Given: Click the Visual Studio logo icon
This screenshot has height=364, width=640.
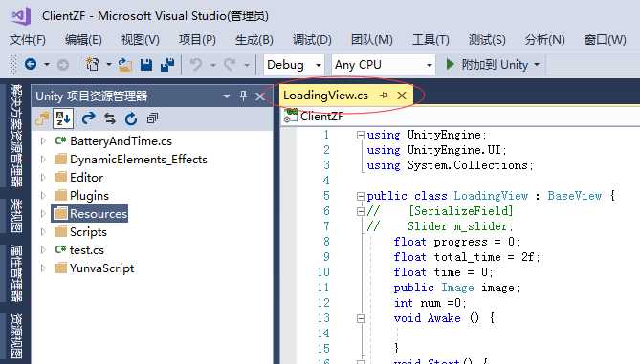Looking at the screenshot, I should [21, 16].
